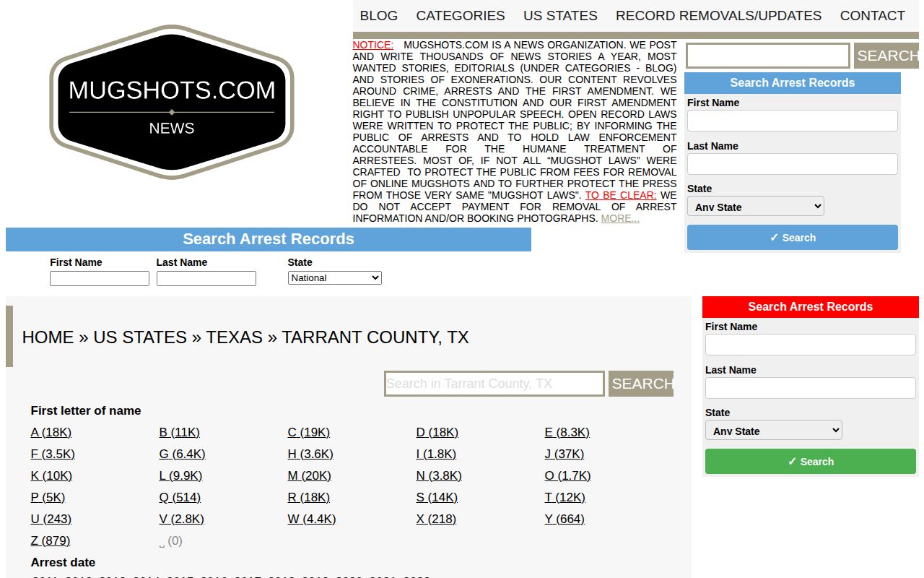The image size is (924, 578).
Task: Click First Name field in blue sidebar form
Action: pyautogui.click(x=793, y=121)
